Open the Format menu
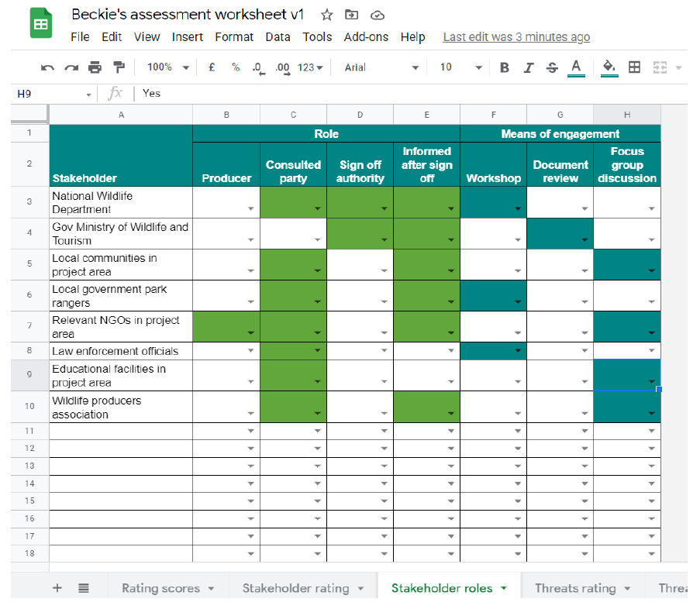Viewport: 700px width, 609px height. pyautogui.click(x=234, y=36)
